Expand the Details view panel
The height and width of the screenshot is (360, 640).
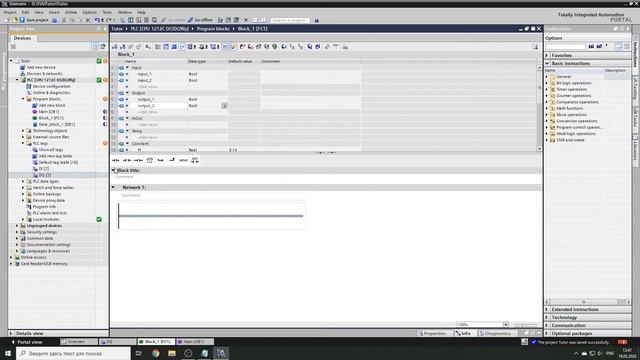(11, 333)
